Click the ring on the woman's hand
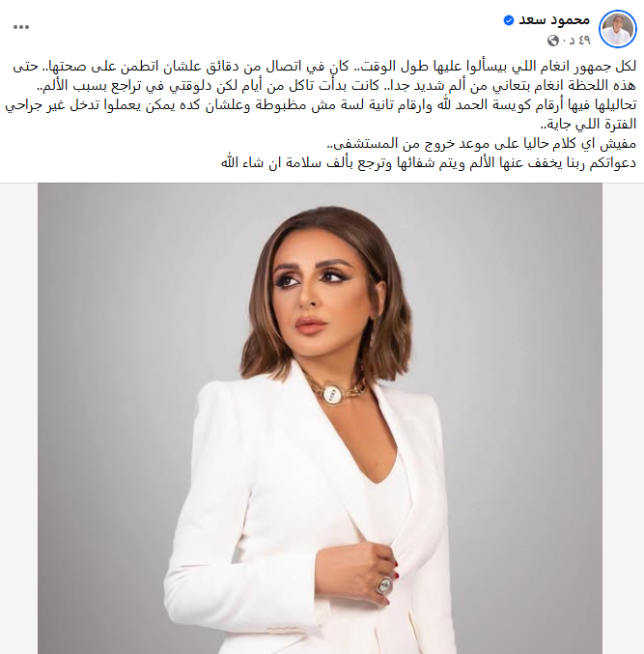This screenshot has width=644, height=654. click(384, 584)
